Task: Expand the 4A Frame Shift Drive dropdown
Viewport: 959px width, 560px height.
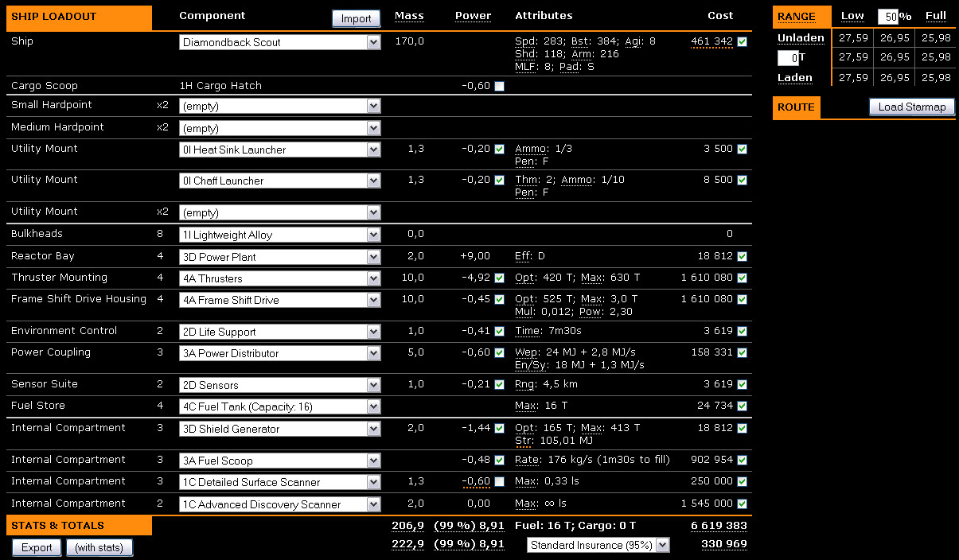Action: tap(279, 300)
